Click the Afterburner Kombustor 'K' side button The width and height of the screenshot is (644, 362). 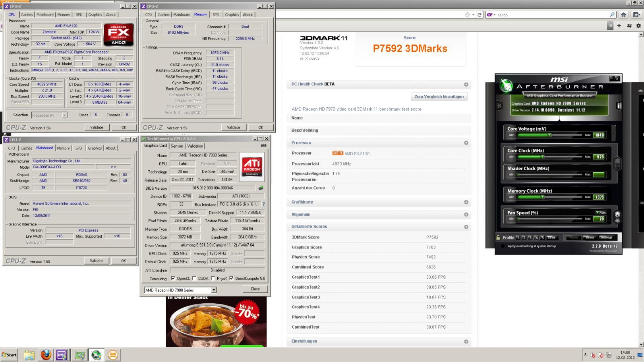(x=499, y=106)
